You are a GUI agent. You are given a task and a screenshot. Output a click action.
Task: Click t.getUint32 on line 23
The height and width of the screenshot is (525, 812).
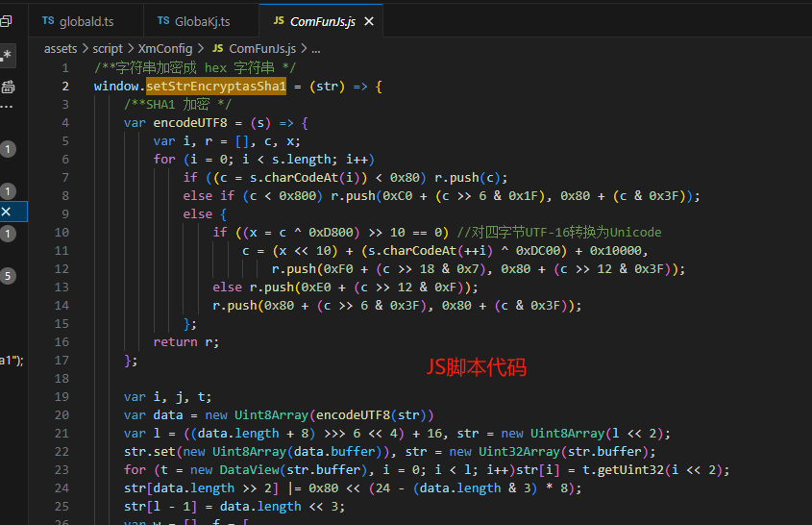tap(623, 470)
